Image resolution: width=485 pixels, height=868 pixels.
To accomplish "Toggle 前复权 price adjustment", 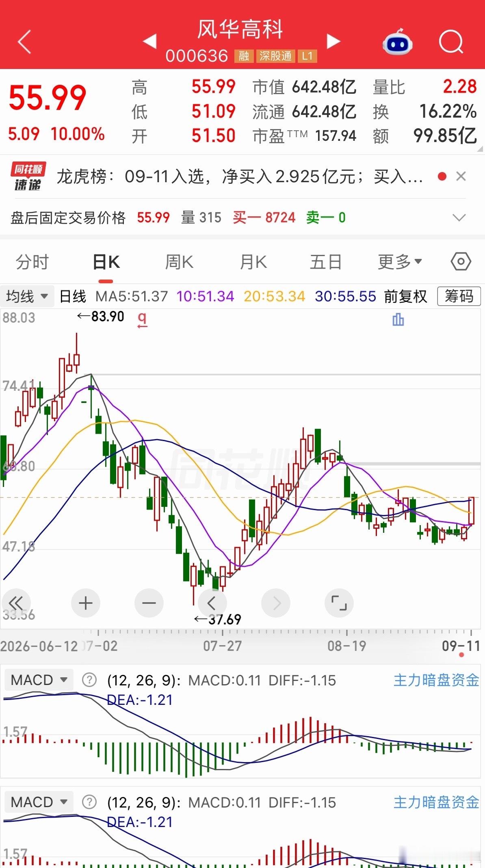I will (406, 296).
